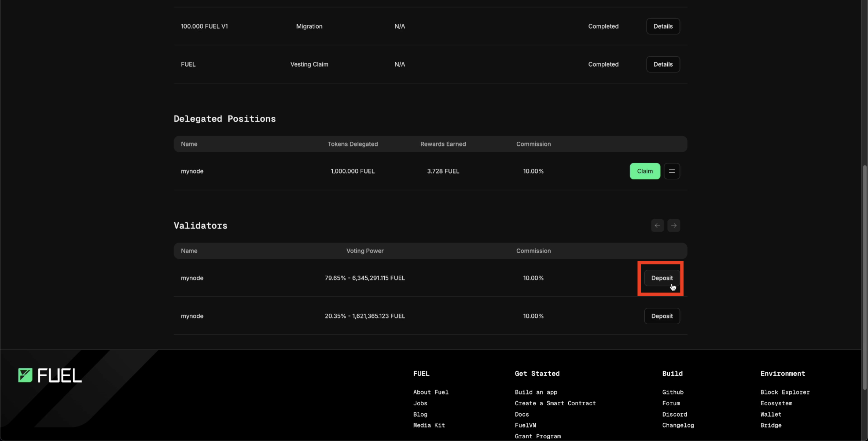868x441 pixels.
Task: Open the Bridge footer link
Action: point(771,425)
